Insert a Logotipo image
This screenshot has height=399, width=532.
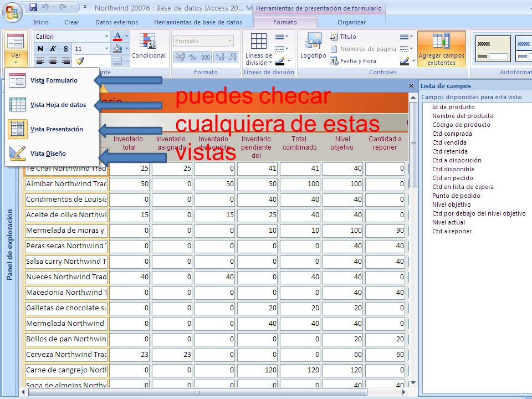[x=313, y=46]
